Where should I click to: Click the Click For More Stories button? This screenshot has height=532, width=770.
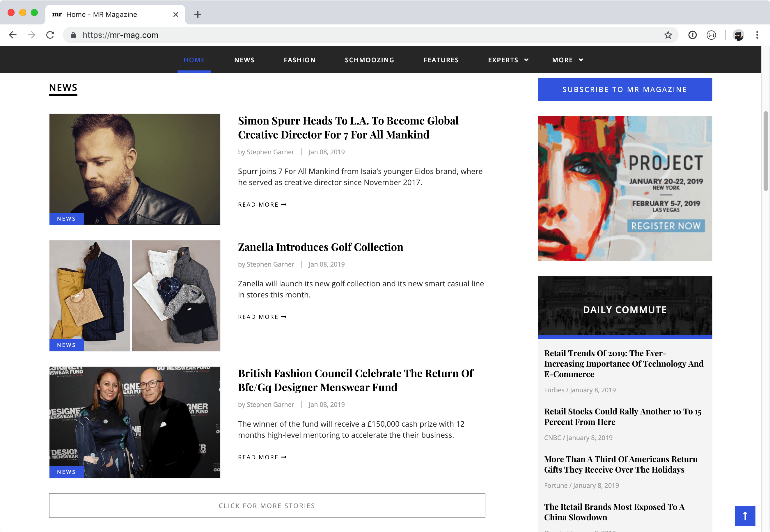(x=267, y=506)
